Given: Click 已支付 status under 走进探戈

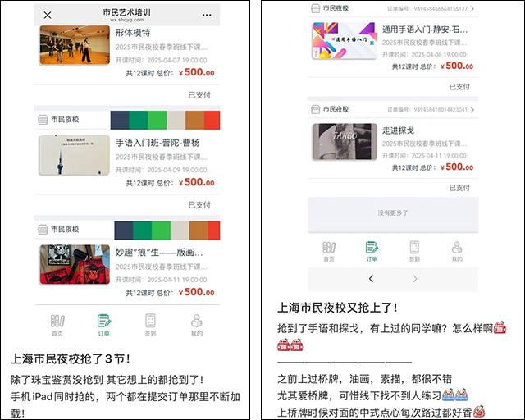Looking at the screenshot, I should (459, 188).
